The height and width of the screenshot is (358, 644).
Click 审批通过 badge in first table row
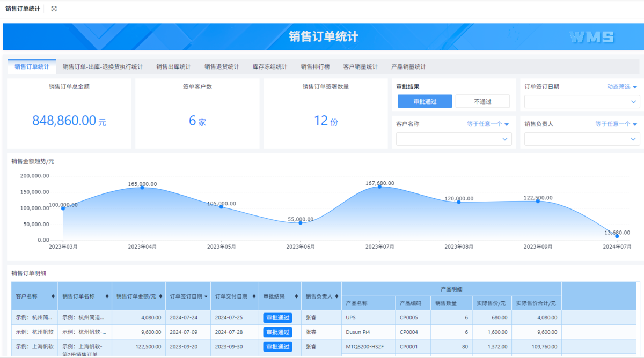pos(277,318)
